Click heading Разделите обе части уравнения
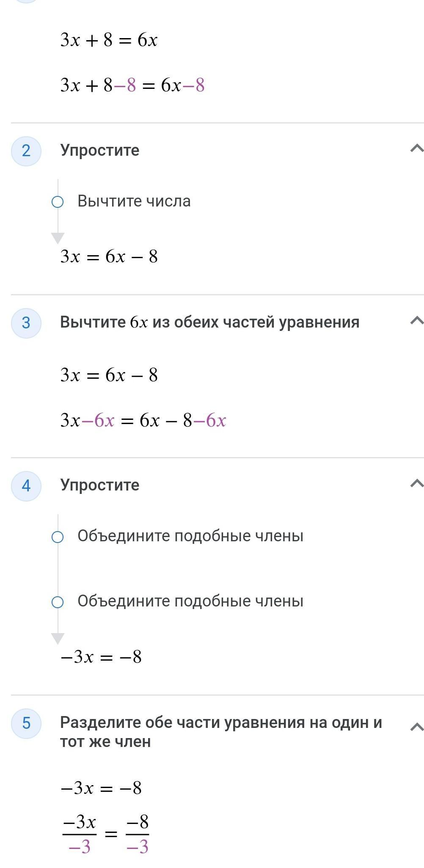Screen dimensions: 424x868 click(221, 732)
